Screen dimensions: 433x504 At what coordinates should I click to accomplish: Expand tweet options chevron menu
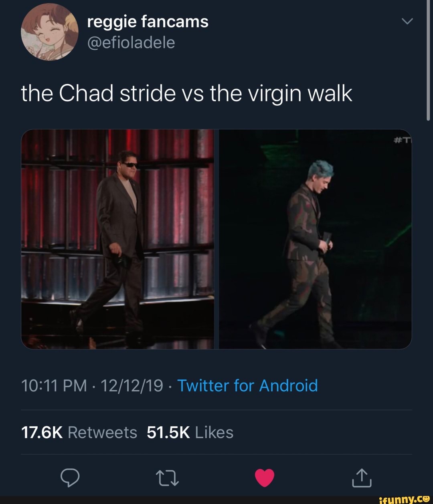pyautogui.click(x=407, y=21)
